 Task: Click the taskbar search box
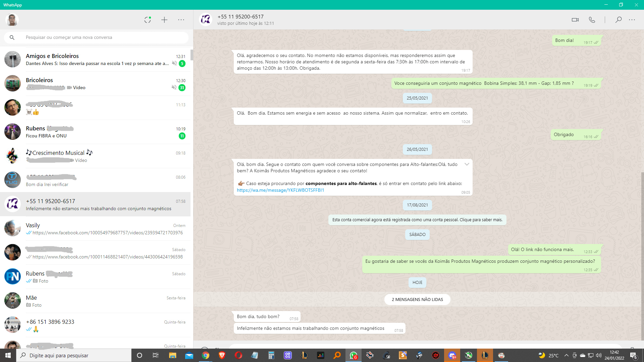click(x=74, y=355)
